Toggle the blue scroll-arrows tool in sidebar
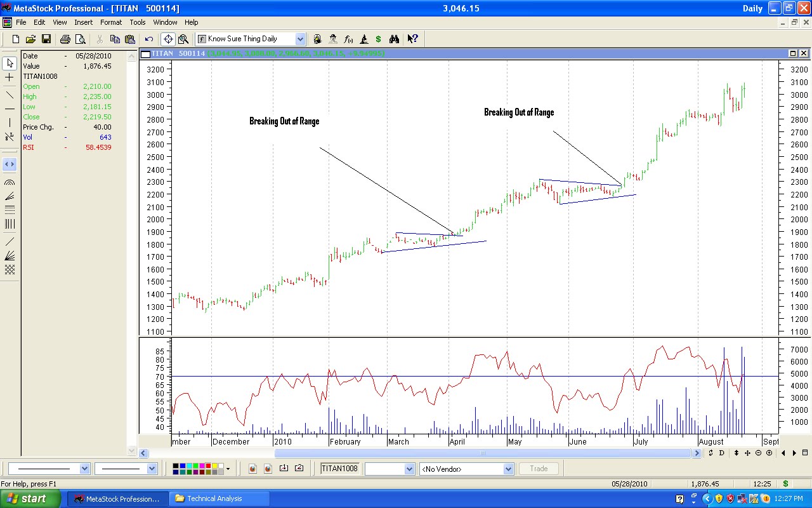Viewport: 812px width, 508px height. 10,164
